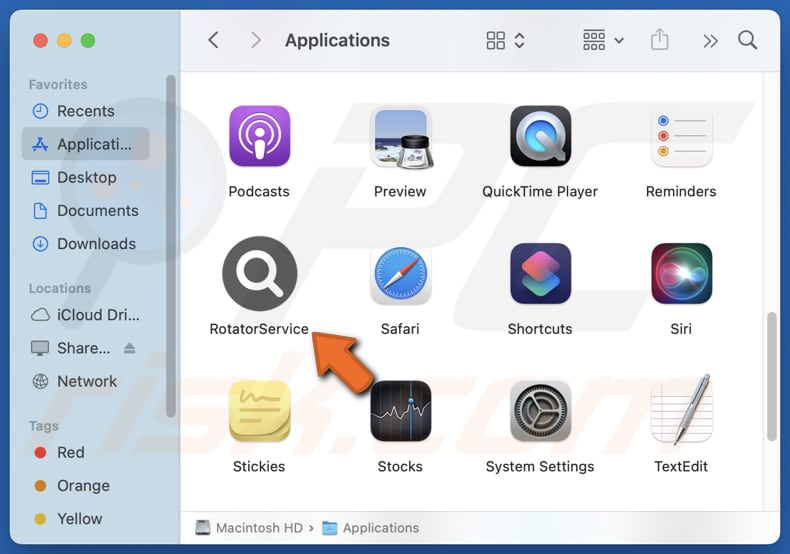
Task: Select the System Settings gear icon
Action: click(x=541, y=411)
